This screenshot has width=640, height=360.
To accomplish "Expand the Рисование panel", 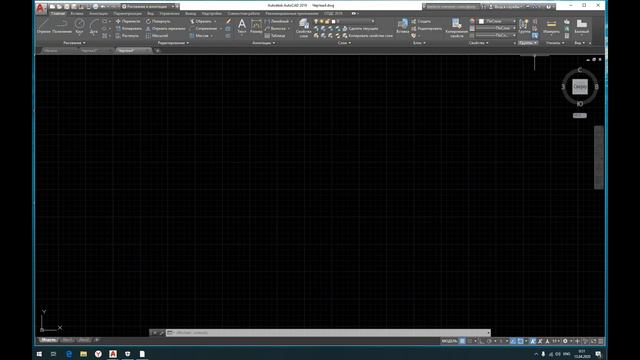I will [x=74, y=43].
